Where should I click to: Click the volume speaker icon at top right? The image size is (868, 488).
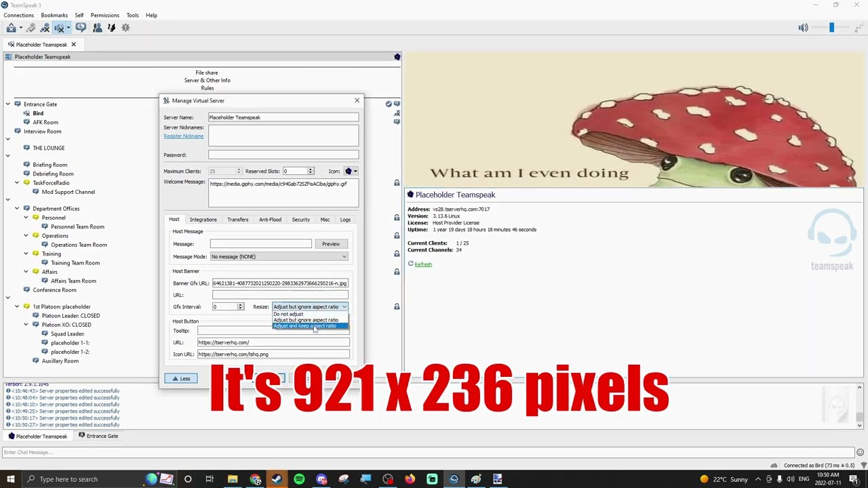(803, 28)
